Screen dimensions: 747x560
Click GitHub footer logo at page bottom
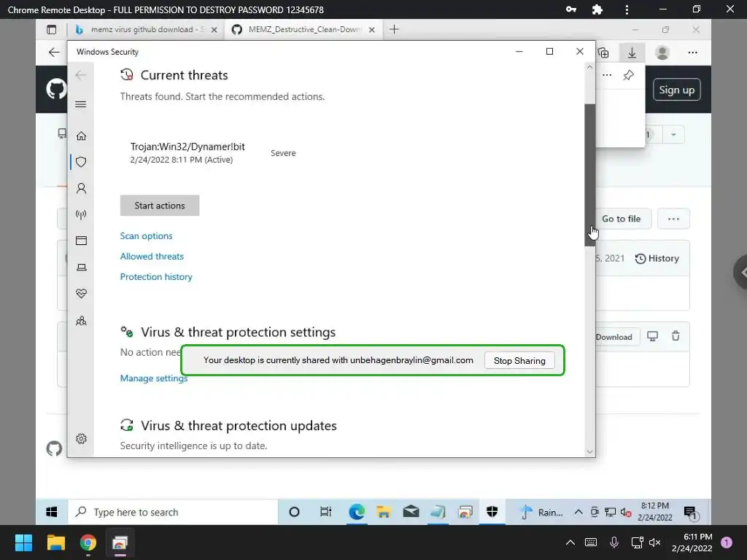54,448
